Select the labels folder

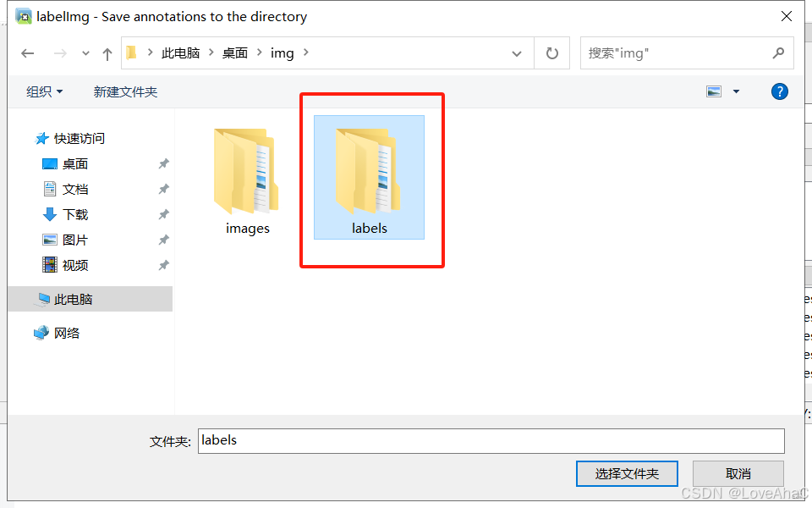[x=370, y=177]
